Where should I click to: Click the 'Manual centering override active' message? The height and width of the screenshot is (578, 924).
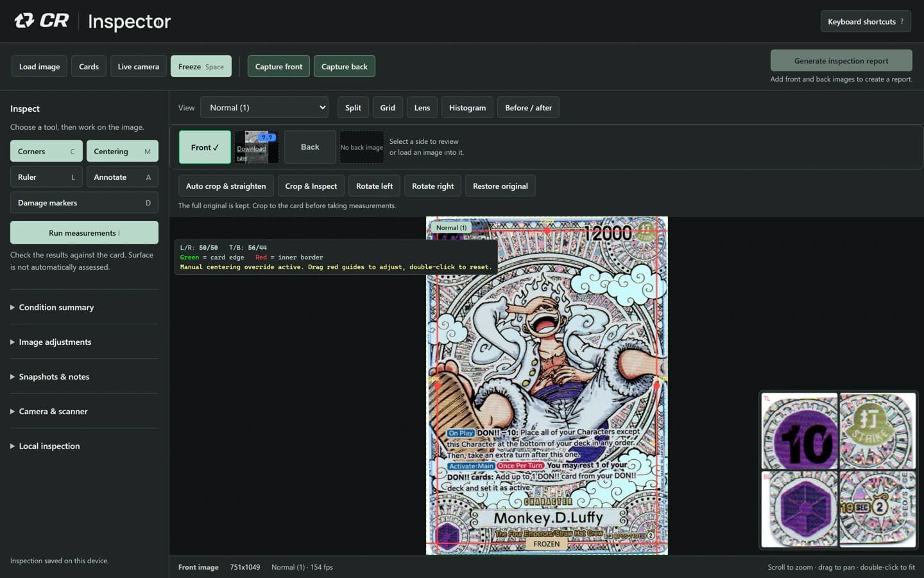(x=336, y=267)
